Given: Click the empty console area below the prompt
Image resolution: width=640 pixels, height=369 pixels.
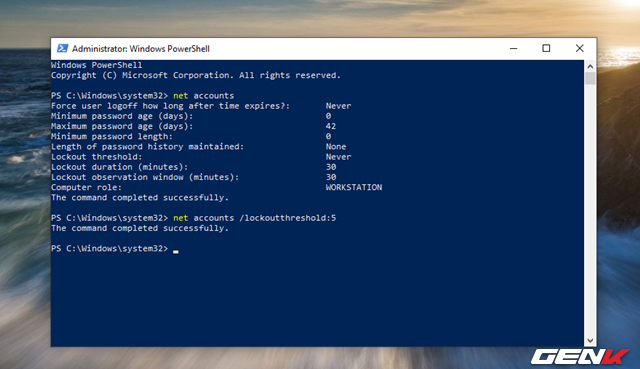Looking at the screenshot, I should click(x=317, y=300).
